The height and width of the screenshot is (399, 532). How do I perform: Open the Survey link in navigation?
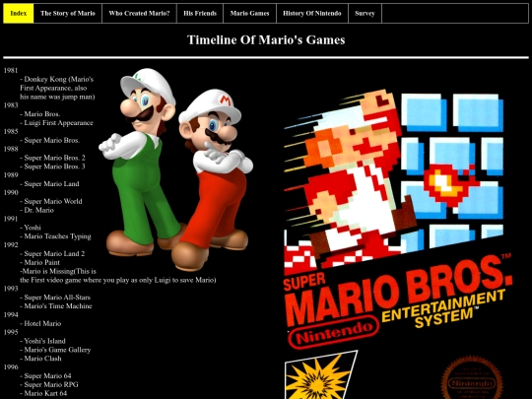click(x=366, y=13)
